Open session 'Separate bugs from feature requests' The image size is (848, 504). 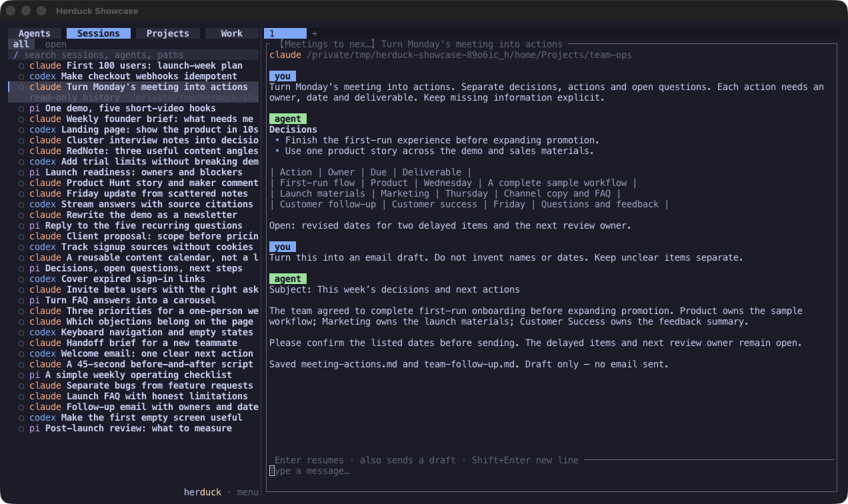pos(133,385)
